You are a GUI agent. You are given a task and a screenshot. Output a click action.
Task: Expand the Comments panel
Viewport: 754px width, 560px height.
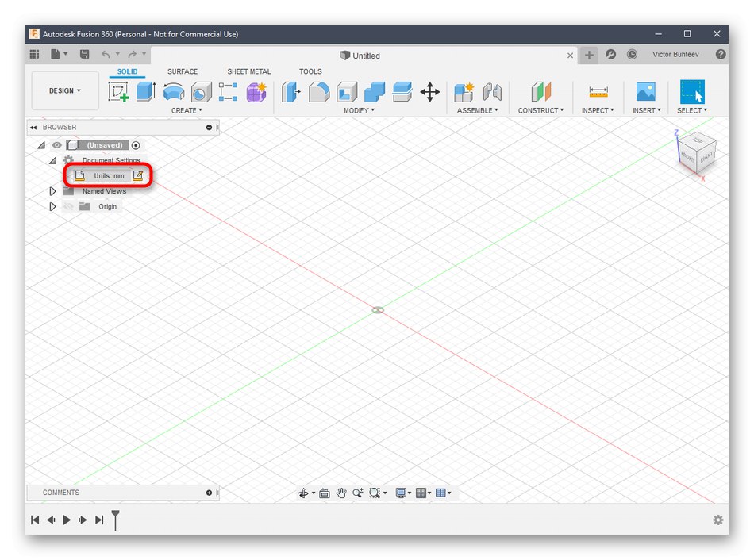pos(209,493)
